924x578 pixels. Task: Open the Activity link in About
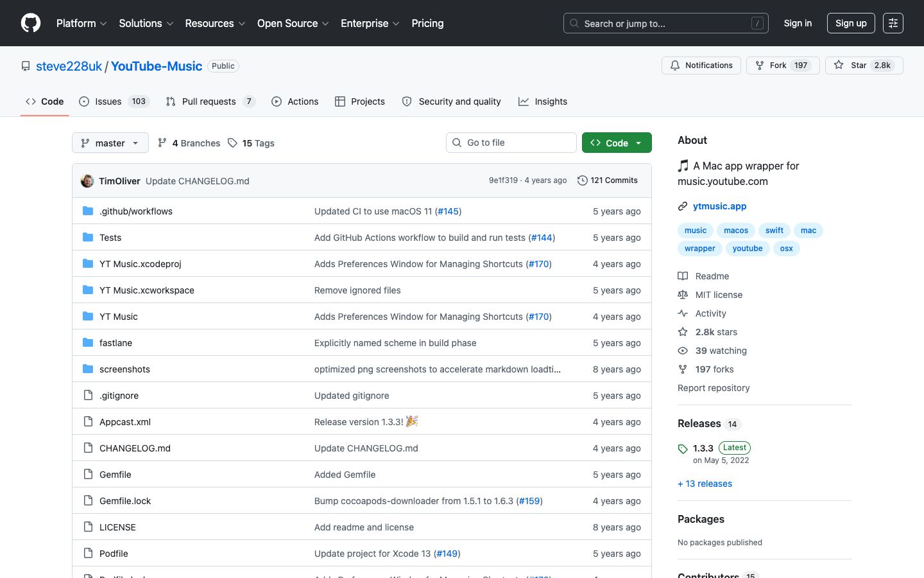[x=702, y=313]
